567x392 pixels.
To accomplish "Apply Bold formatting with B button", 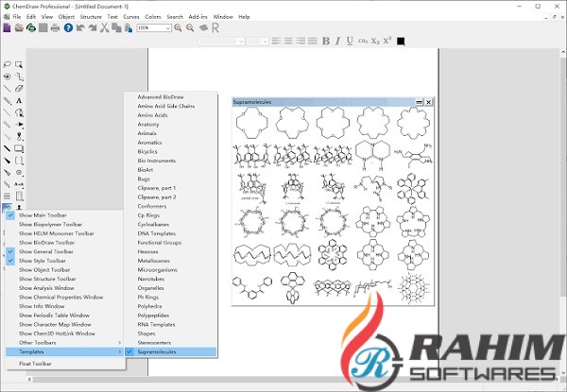I will click(326, 42).
